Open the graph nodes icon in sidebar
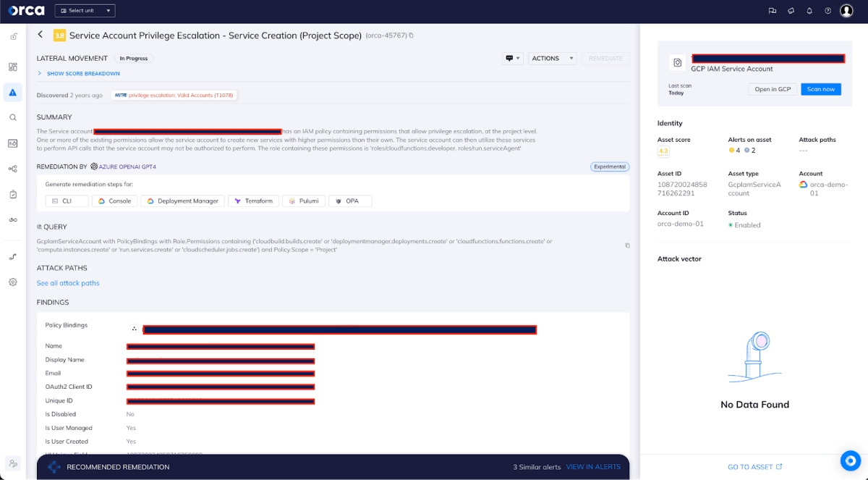The image size is (868, 480). pyautogui.click(x=13, y=169)
